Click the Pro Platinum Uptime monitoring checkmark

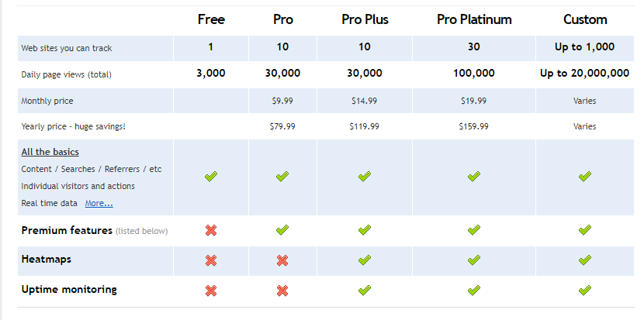coord(473,290)
